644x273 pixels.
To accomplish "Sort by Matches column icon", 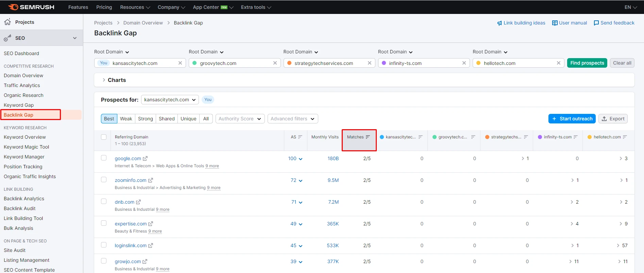I will point(368,137).
